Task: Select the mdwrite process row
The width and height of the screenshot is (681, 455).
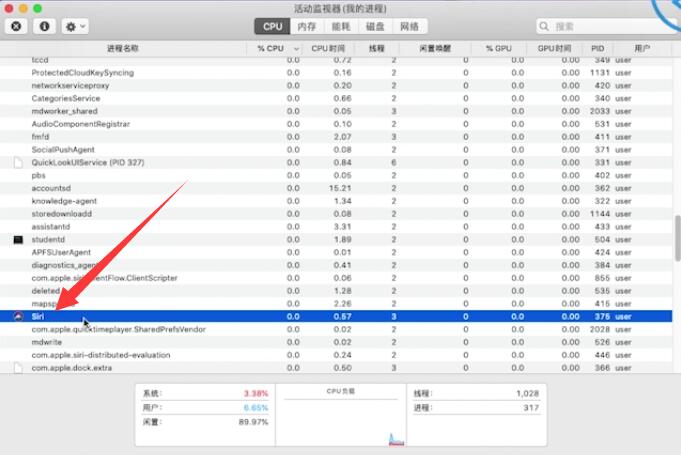Action: point(336,342)
